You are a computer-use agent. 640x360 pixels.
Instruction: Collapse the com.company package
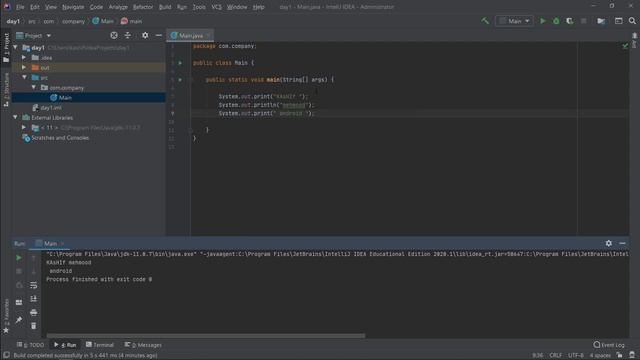click(34, 87)
